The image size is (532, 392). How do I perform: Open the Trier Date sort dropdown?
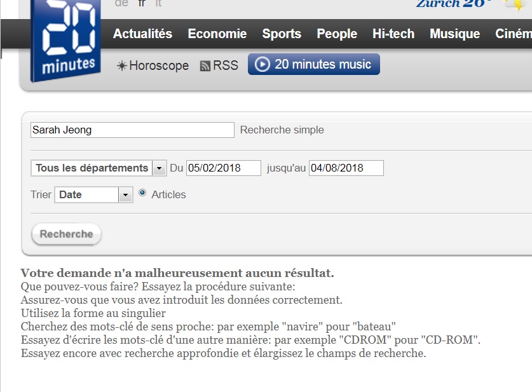[126, 195]
